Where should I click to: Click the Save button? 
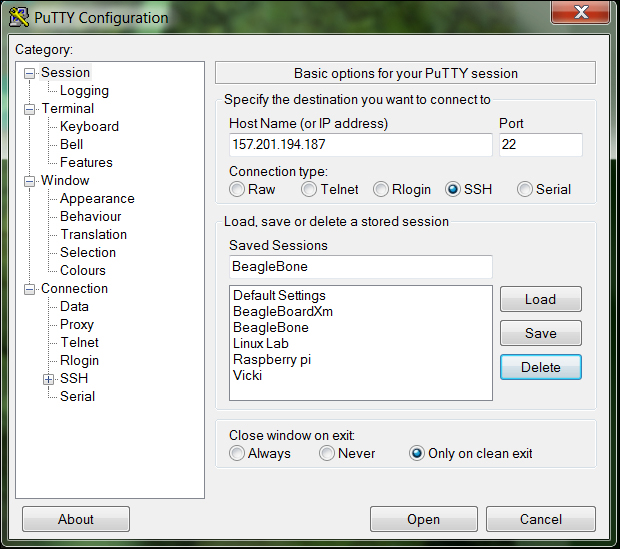[x=541, y=333]
